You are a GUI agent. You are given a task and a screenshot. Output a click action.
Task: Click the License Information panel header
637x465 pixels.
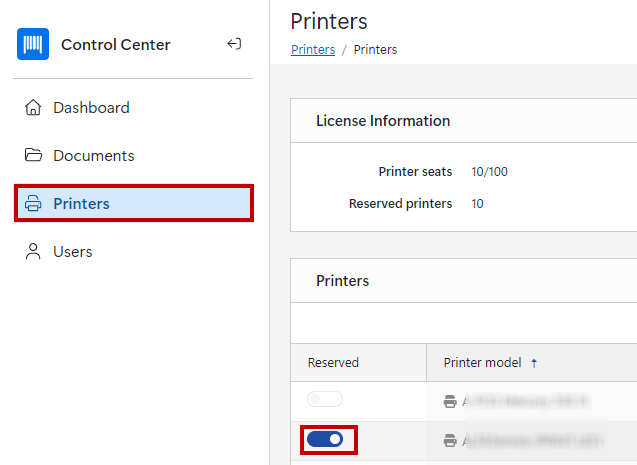tap(383, 121)
